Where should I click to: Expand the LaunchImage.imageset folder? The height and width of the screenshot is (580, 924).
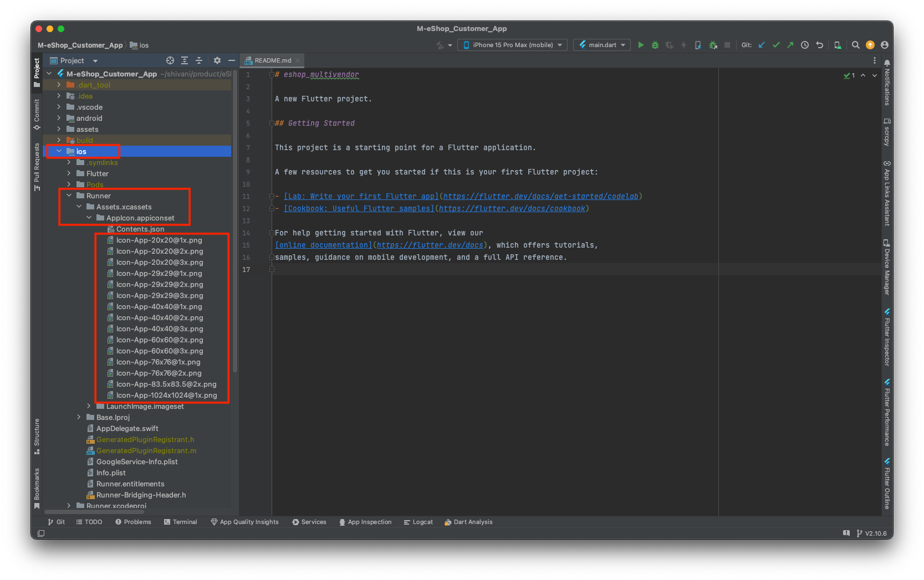(89, 406)
